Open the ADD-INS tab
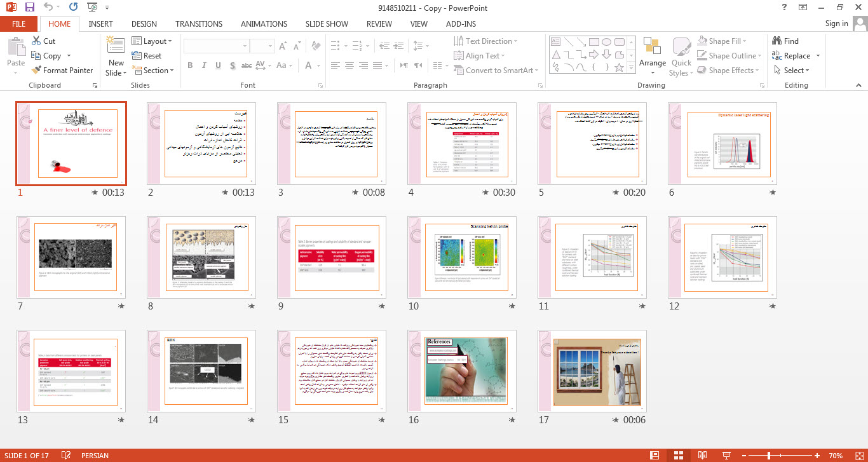The width and height of the screenshot is (868, 462). pos(461,24)
